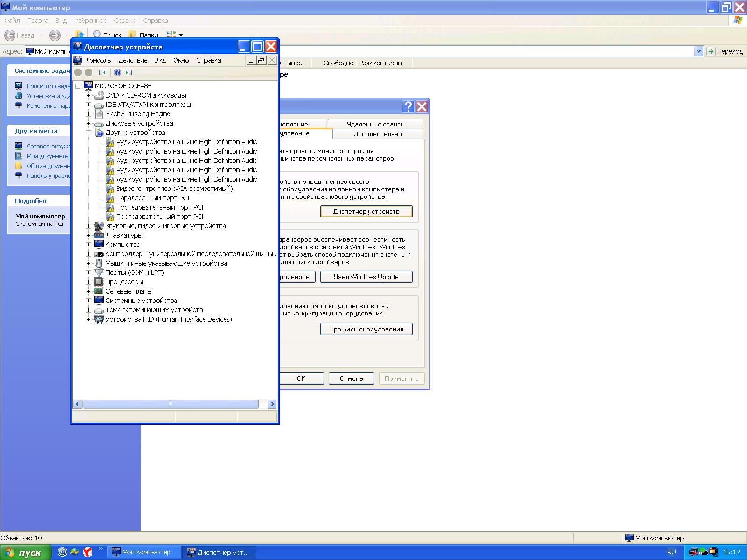Open the Views icon menu in Explorer toolbar

tap(175, 35)
